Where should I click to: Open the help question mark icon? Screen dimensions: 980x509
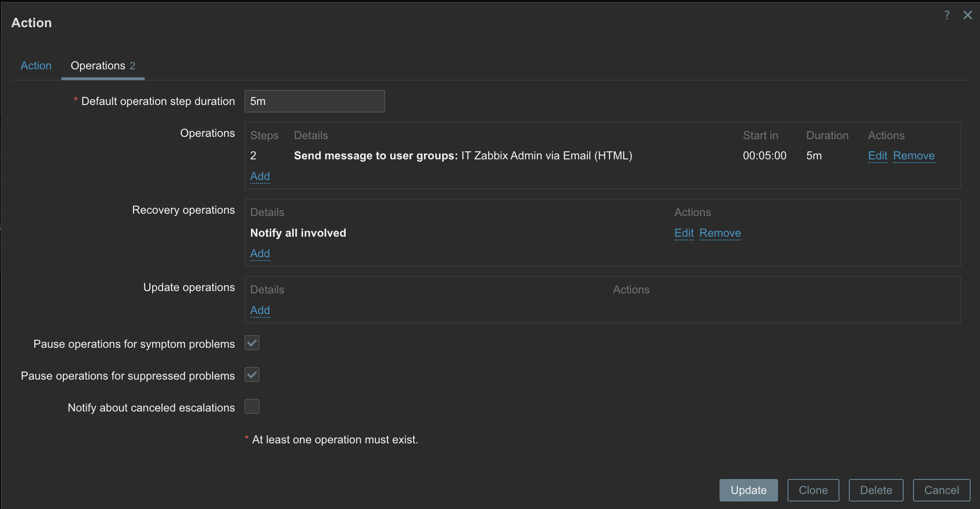947,15
